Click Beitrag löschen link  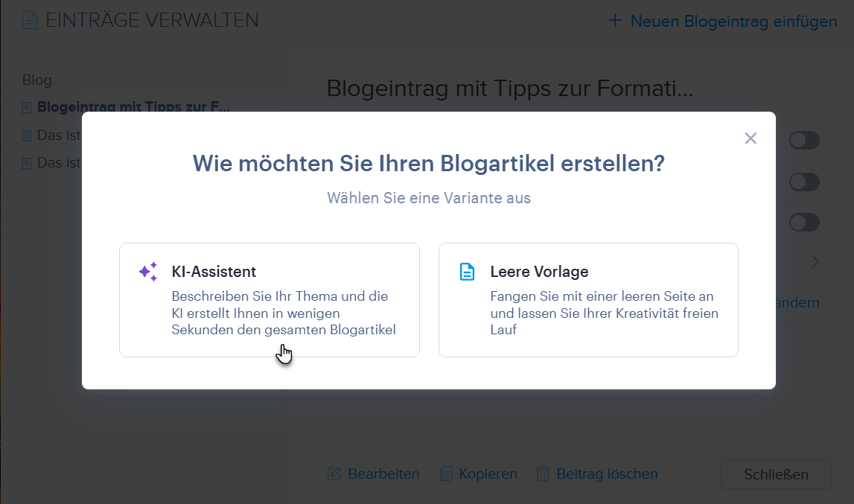click(x=607, y=474)
